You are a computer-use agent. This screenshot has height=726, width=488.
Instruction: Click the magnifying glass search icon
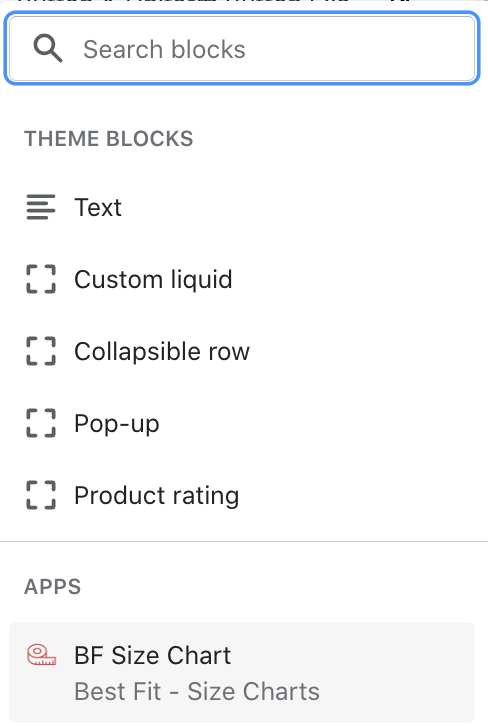click(48, 49)
